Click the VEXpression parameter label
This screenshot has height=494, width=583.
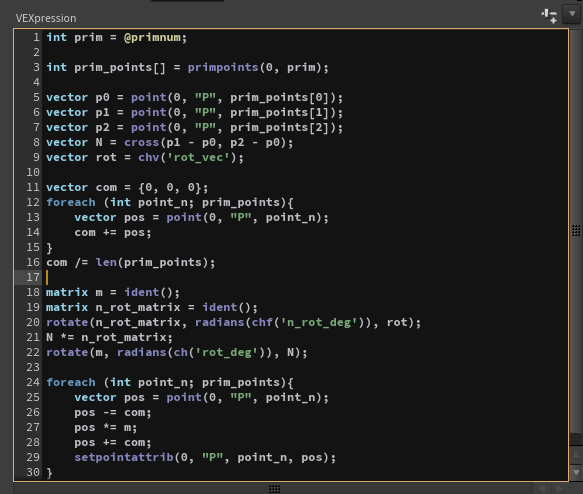[46, 18]
